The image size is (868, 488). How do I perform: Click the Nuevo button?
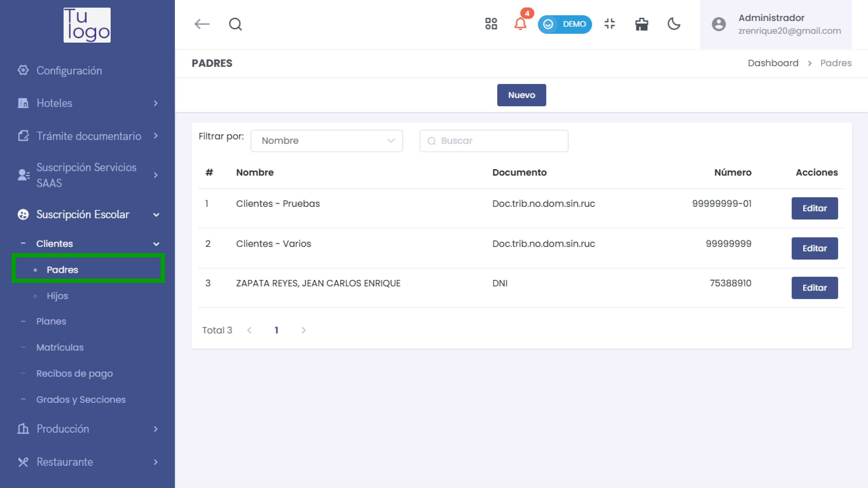[521, 95]
